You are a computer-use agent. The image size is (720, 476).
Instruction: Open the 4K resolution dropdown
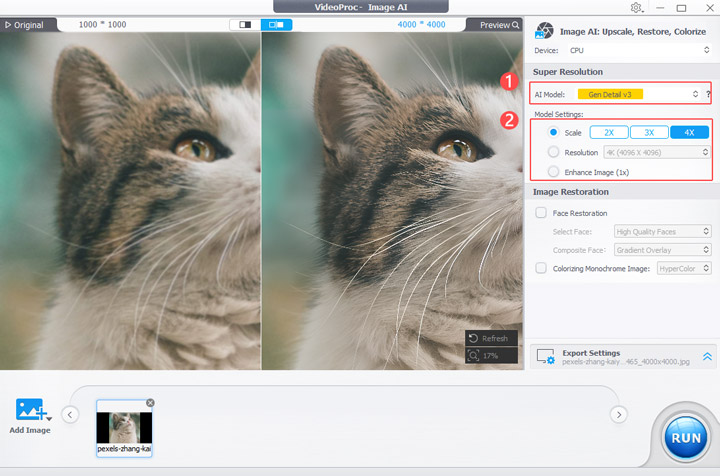click(657, 152)
